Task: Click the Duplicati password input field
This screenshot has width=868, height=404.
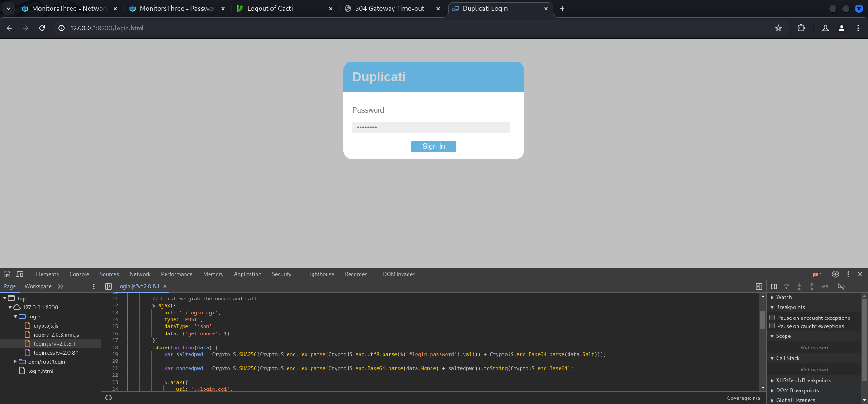Action: tap(431, 128)
